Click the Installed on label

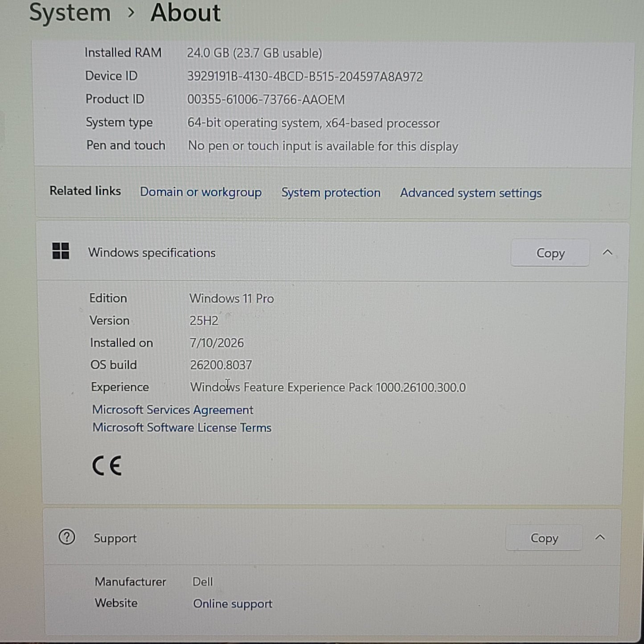122,343
